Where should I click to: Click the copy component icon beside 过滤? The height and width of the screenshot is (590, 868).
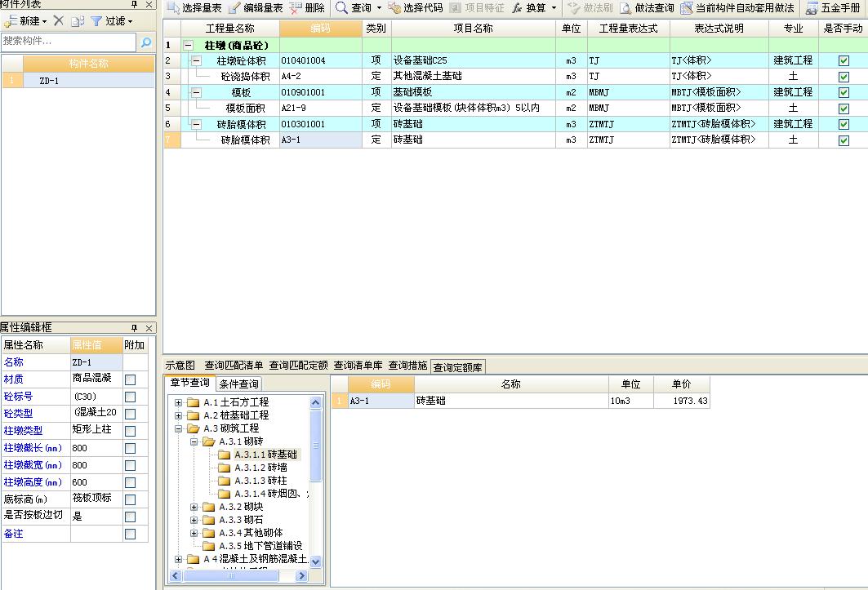(78, 21)
